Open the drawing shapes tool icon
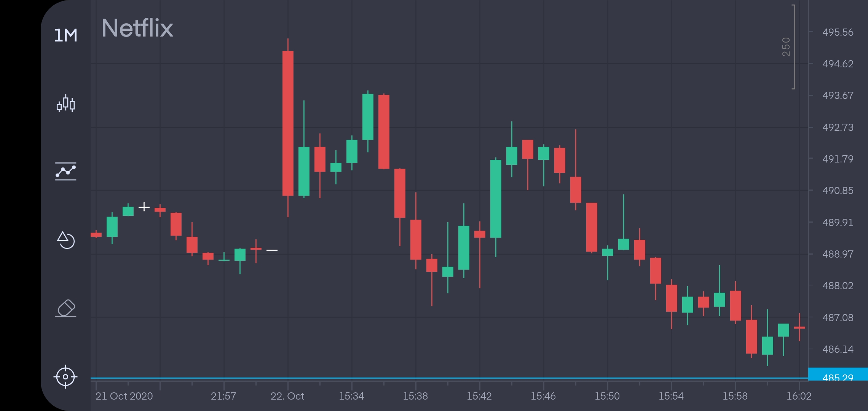 (65, 240)
